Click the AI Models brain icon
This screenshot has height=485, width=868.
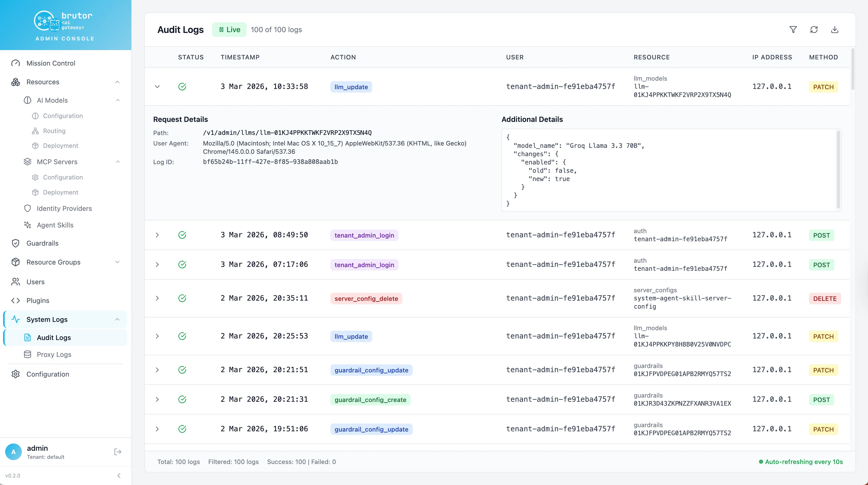click(28, 100)
